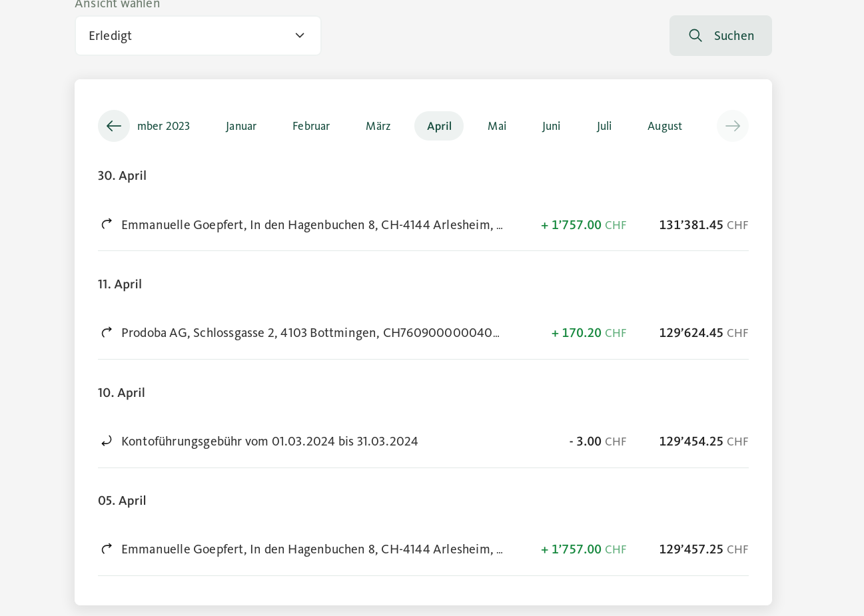Click the outgoing arrow icon on Kontoführungsgebühr row
The width and height of the screenshot is (864, 616).
107,441
